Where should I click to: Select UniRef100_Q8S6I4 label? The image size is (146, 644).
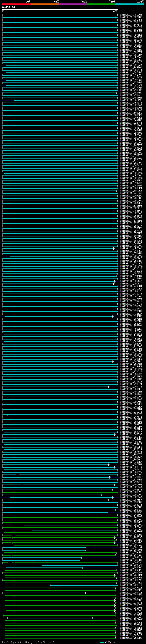(131, 557)
